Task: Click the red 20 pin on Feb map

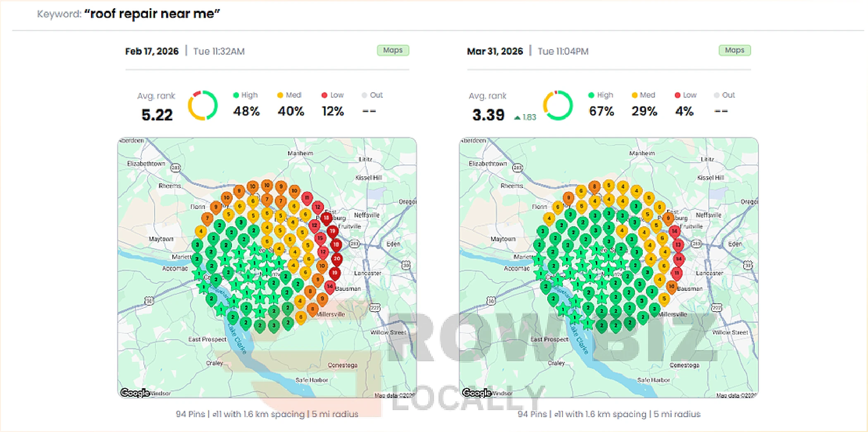Action: (x=337, y=259)
